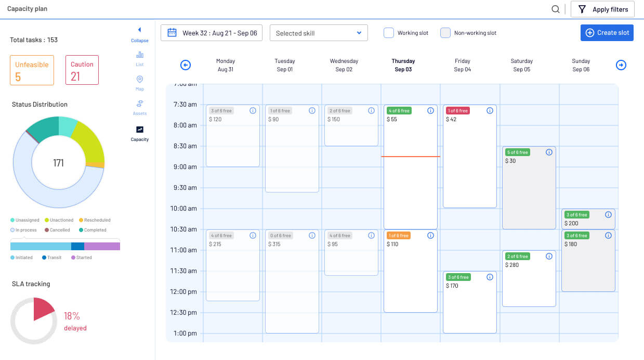The width and height of the screenshot is (644, 360).
Task: Click the search magnifier icon
Action: pos(556,9)
